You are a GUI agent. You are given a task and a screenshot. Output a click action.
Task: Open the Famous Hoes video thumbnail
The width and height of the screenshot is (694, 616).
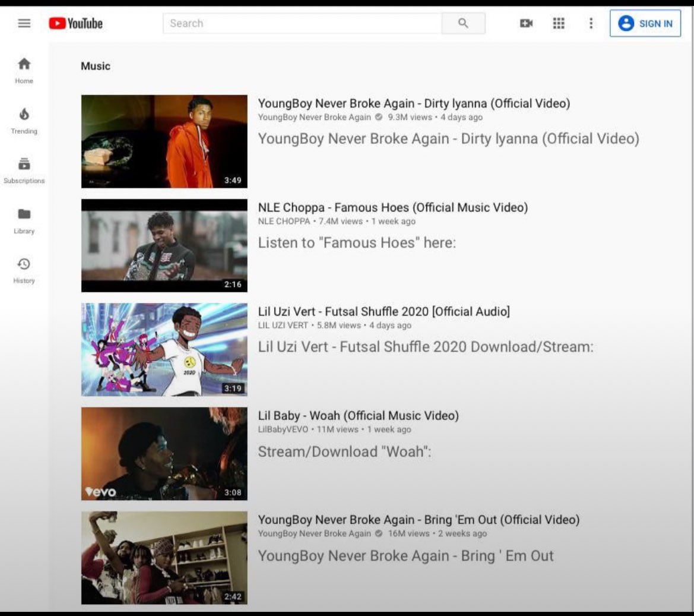[x=164, y=245]
